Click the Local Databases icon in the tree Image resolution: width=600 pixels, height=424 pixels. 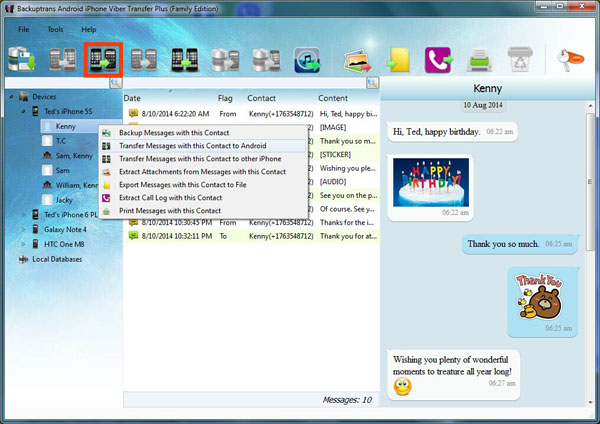click(23, 259)
